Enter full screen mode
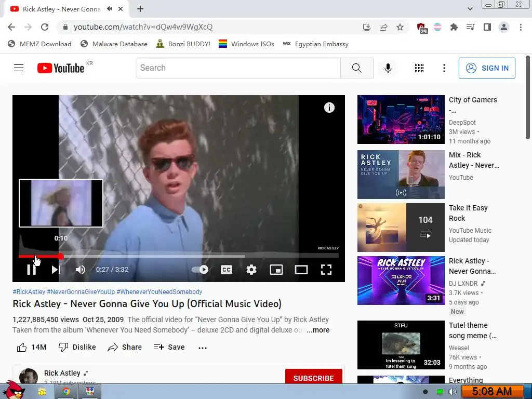 (326, 270)
